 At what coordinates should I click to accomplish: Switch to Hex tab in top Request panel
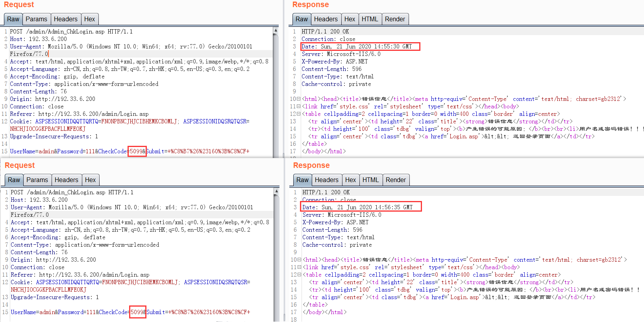coord(89,19)
